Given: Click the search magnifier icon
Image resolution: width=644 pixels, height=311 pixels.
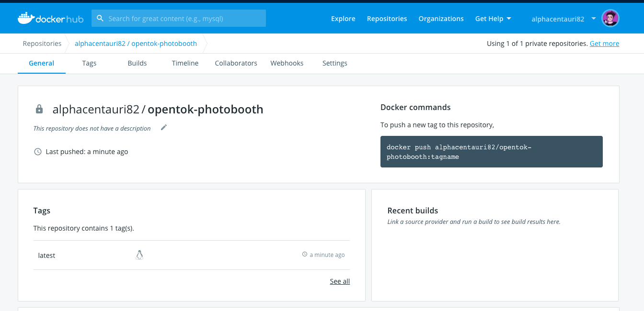Looking at the screenshot, I should (x=100, y=19).
